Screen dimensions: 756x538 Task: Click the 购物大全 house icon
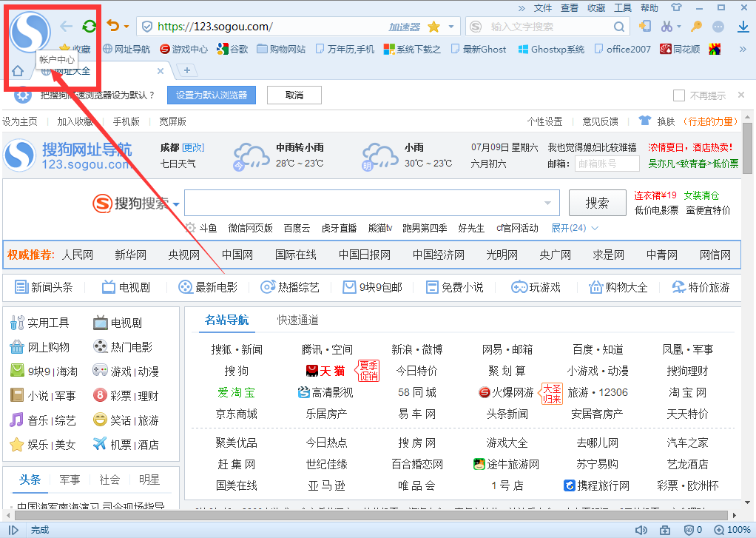tap(596, 287)
